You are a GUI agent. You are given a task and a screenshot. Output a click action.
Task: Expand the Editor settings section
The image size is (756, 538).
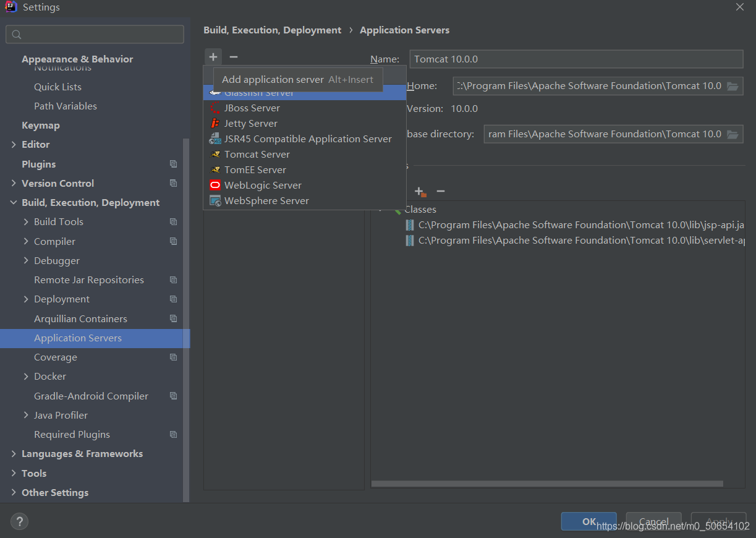(x=14, y=145)
